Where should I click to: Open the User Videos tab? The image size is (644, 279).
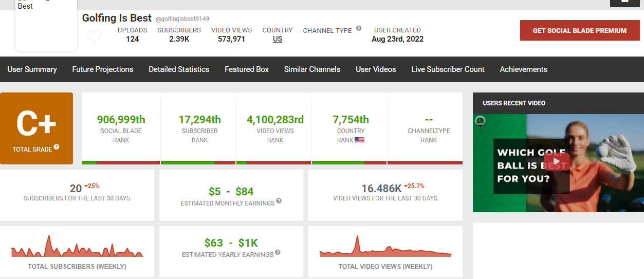click(x=376, y=69)
